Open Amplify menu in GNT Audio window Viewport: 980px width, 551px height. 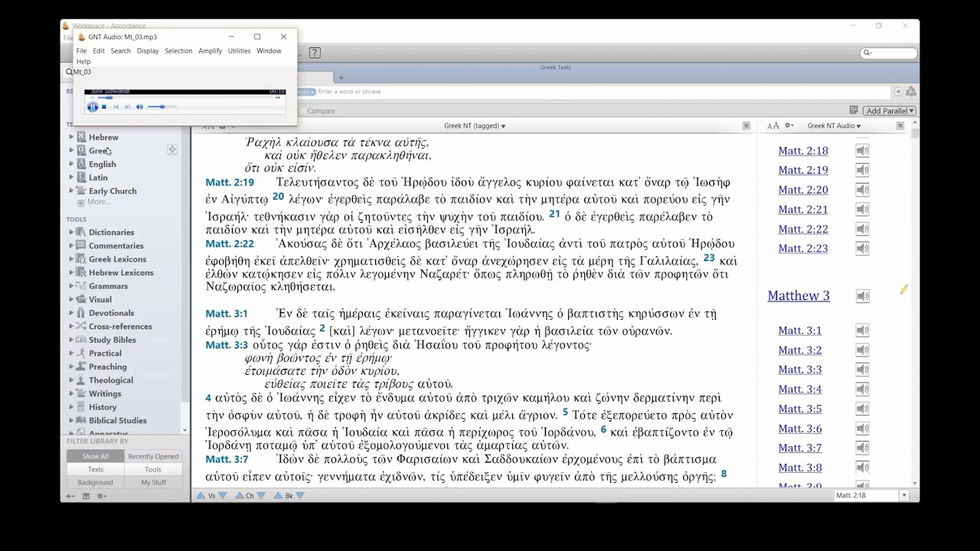210,51
